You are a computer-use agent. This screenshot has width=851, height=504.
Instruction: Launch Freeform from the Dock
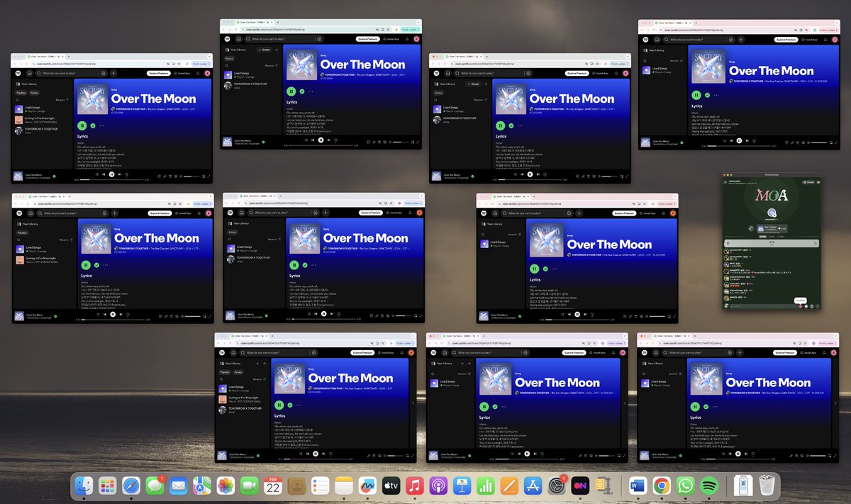pyautogui.click(x=367, y=486)
